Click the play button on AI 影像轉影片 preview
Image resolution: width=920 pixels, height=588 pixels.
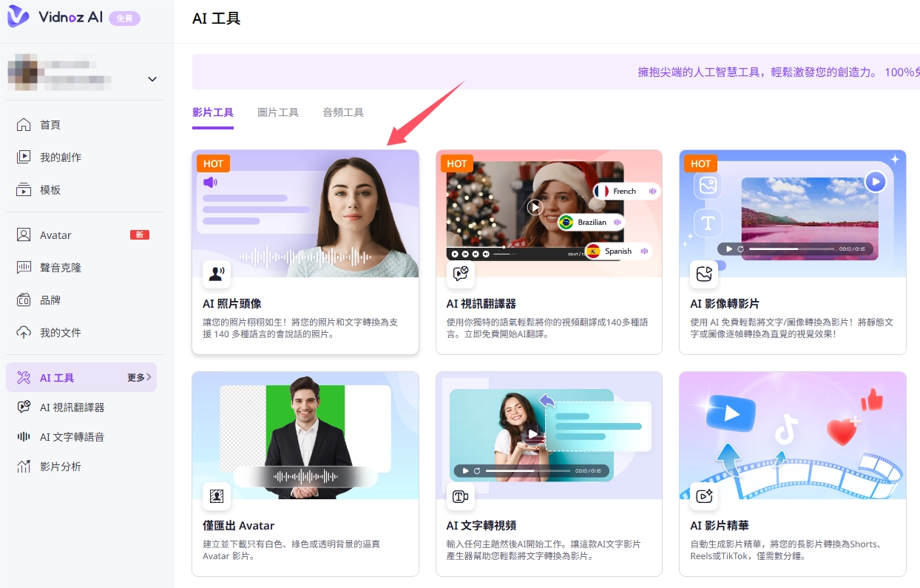[x=876, y=182]
